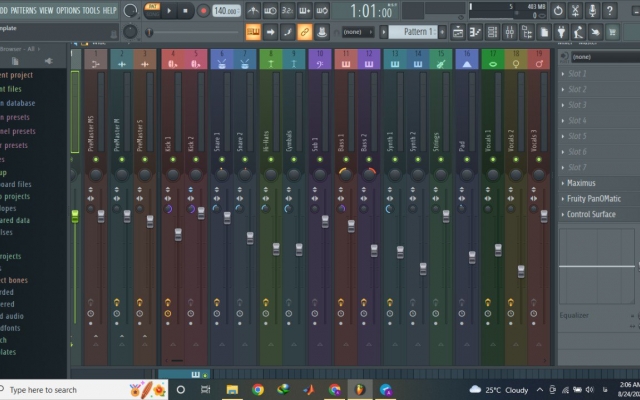Toggle typing keyboard to piano icon
Image resolution: width=640 pixels, height=400 pixels.
coord(253,32)
